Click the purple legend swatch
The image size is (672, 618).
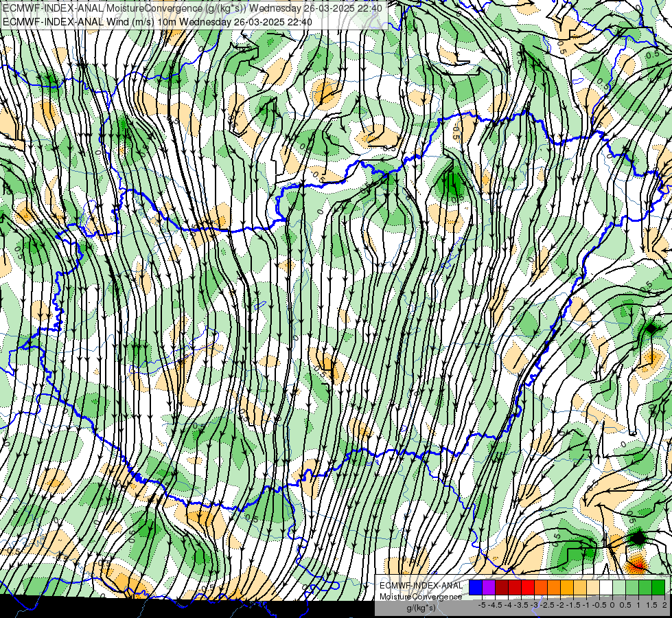(489, 588)
